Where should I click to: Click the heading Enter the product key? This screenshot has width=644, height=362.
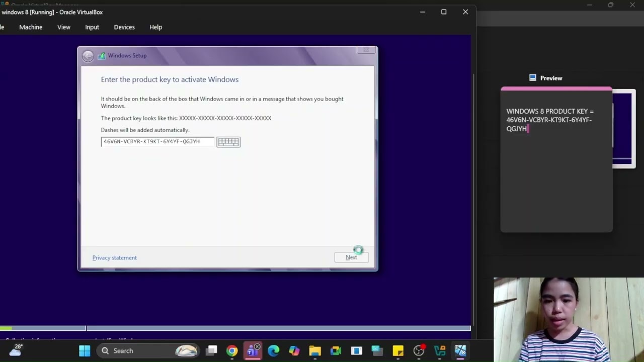point(170,79)
